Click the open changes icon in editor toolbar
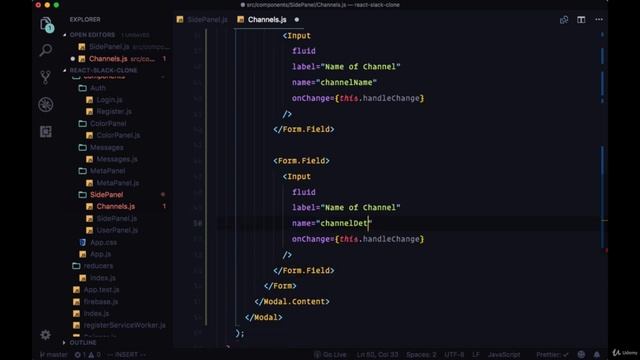This screenshot has width=640, height=360. (564, 20)
